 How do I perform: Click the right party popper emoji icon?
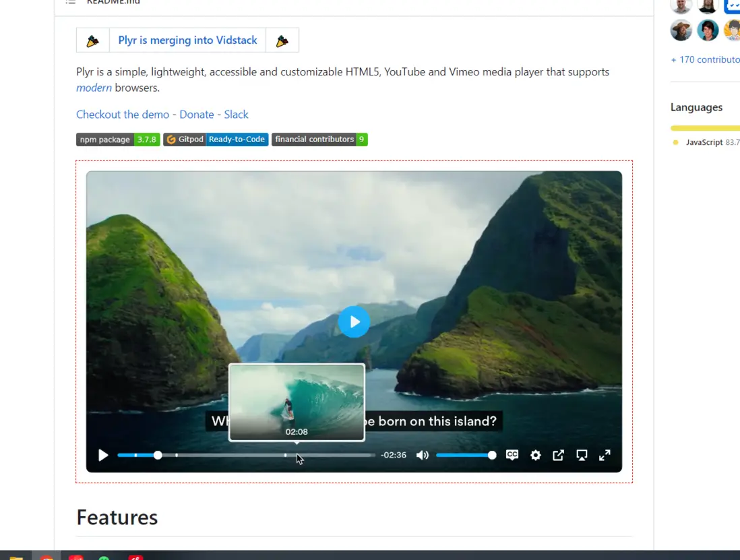click(x=282, y=40)
